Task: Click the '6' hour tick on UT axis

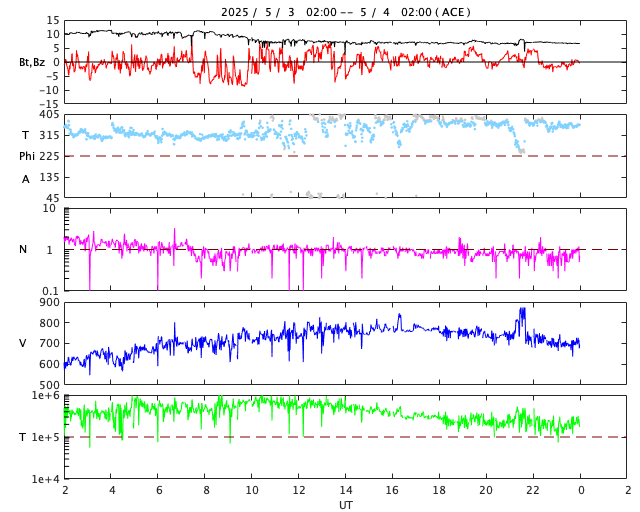Action: tap(159, 490)
